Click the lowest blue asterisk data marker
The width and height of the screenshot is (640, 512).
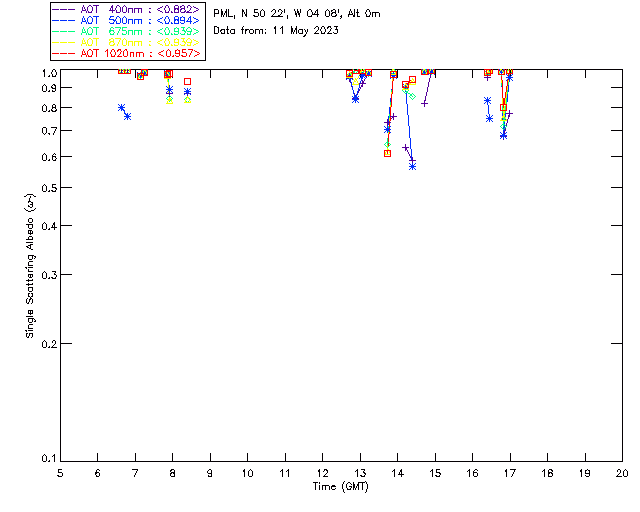[412, 167]
